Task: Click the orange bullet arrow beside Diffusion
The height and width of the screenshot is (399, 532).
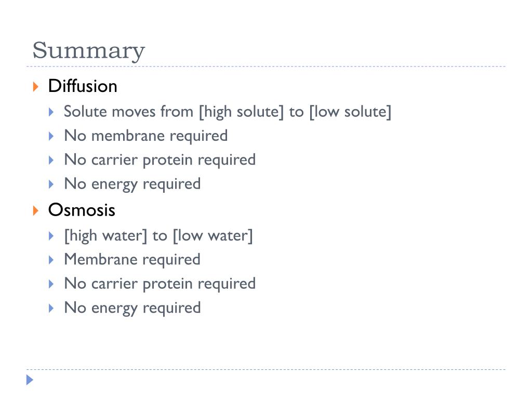Action: 35,86
